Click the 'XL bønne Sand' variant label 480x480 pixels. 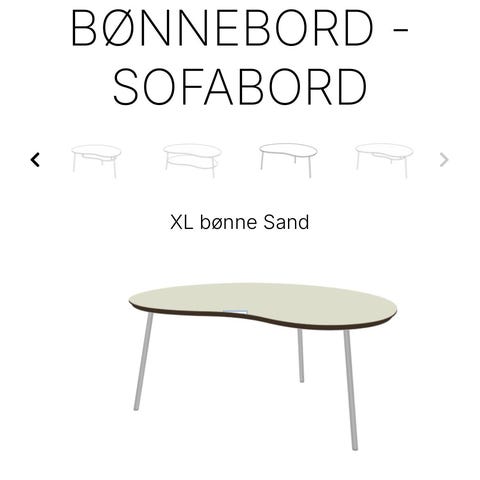240,222
